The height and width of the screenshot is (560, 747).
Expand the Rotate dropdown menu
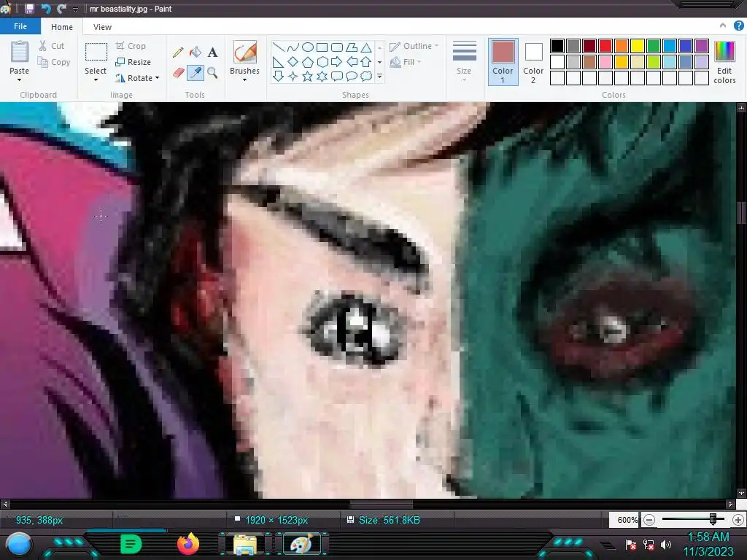[158, 77]
